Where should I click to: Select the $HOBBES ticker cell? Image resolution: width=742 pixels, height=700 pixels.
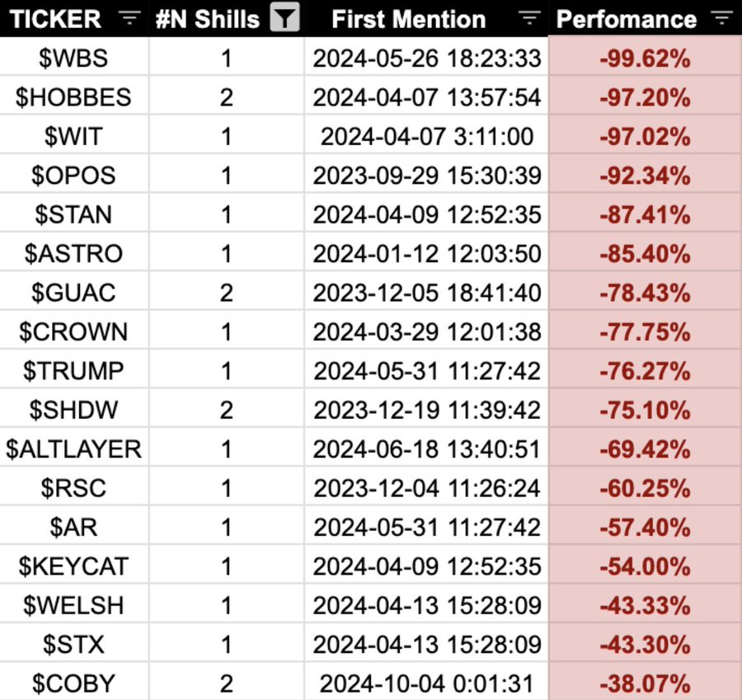[x=74, y=97]
